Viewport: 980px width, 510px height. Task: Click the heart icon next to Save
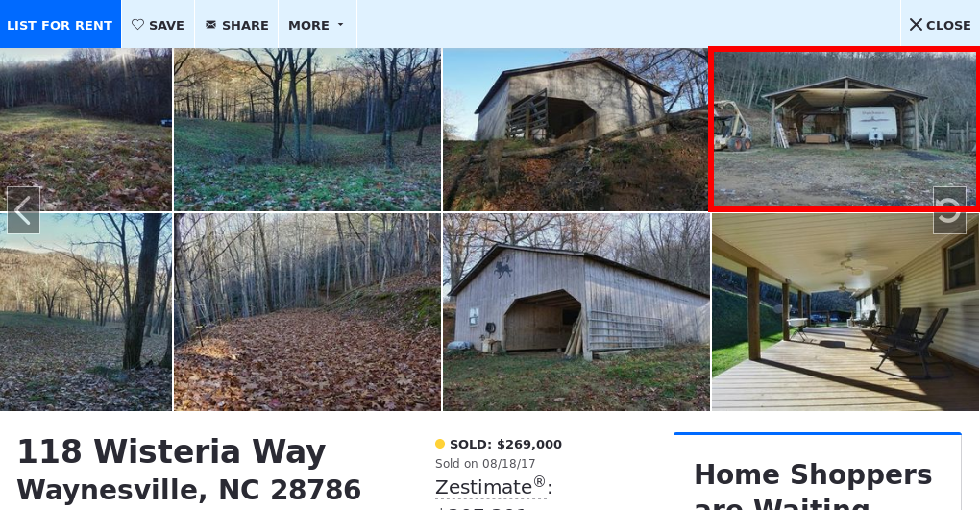[x=137, y=25]
